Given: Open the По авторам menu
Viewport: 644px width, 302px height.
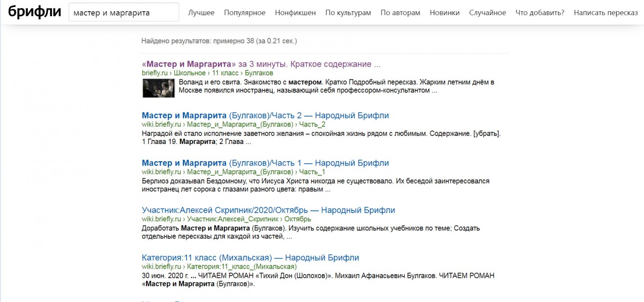Looking at the screenshot, I should (400, 12).
